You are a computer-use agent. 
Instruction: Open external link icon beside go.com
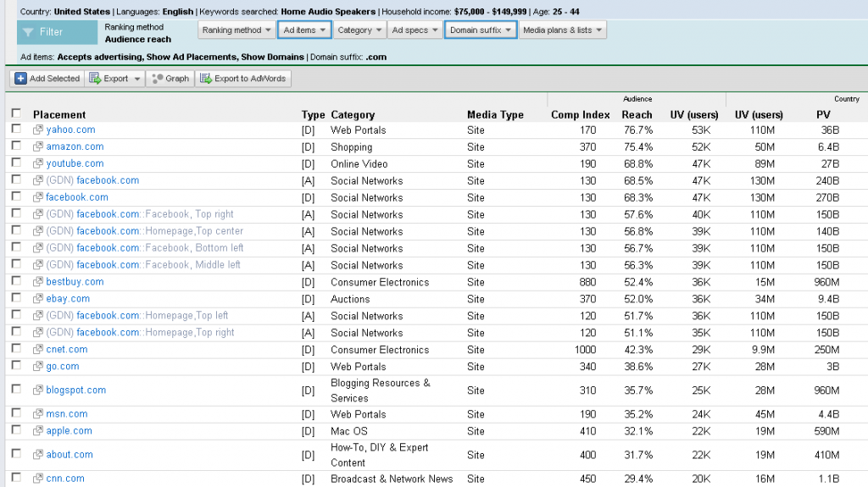pos(37,366)
